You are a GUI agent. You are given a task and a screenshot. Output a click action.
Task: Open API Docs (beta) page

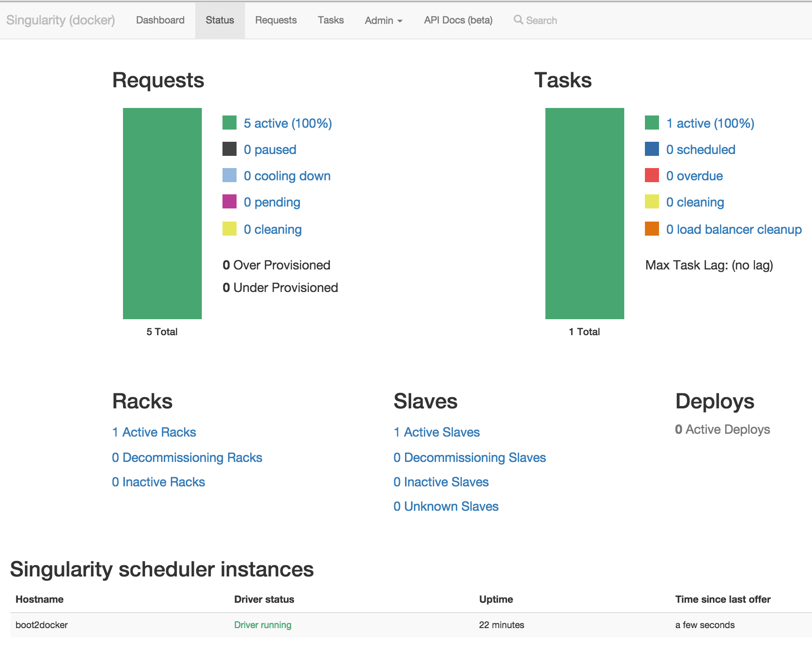tap(458, 20)
